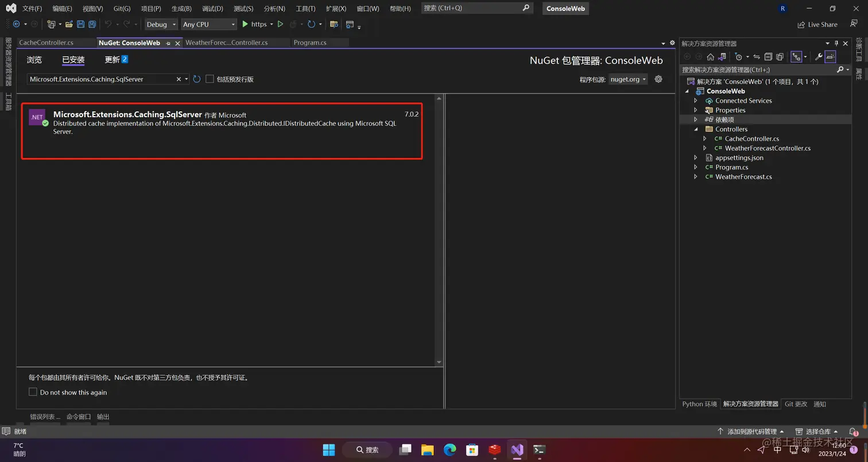Save the current file with the floppy icon

(x=80, y=24)
